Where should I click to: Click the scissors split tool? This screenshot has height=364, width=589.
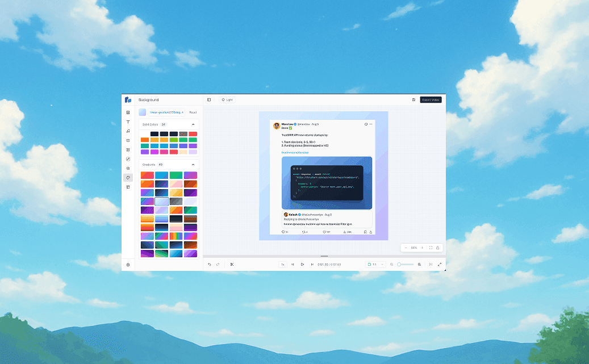(x=232, y=265)
